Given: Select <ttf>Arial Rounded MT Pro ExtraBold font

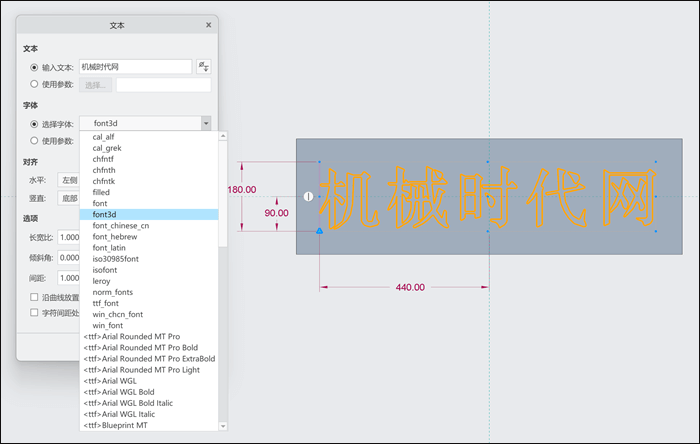Looking at the screenshot, I should tap(149, 359).
